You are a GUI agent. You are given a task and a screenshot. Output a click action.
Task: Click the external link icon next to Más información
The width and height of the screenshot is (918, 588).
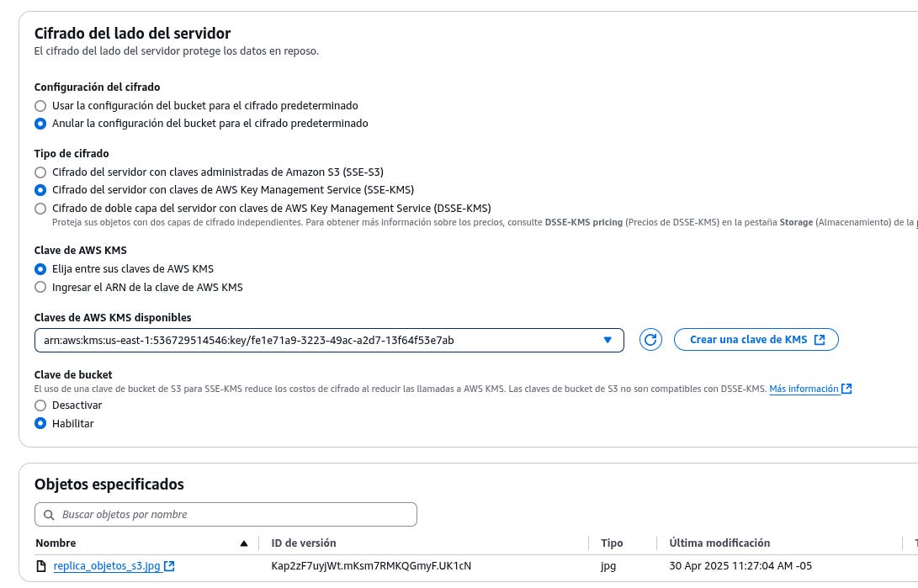click(x=846, y=389)
